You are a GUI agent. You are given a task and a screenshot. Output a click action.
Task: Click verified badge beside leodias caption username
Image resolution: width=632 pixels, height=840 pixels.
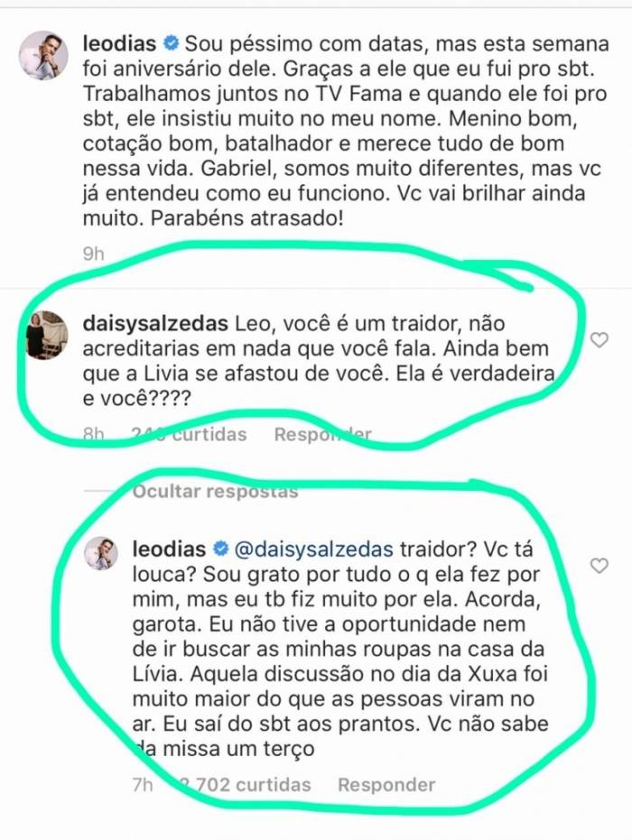pyautogui.click(x=170, y=43)
